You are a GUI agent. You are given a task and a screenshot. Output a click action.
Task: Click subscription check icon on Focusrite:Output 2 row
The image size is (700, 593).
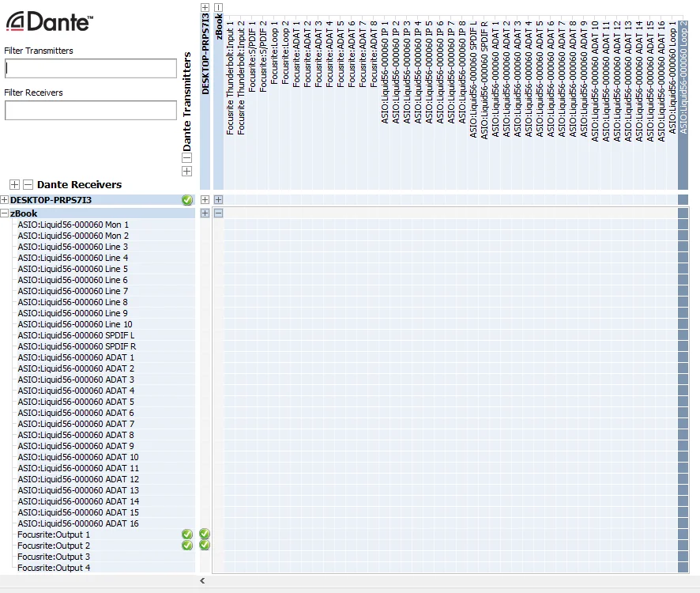point(187,546)
